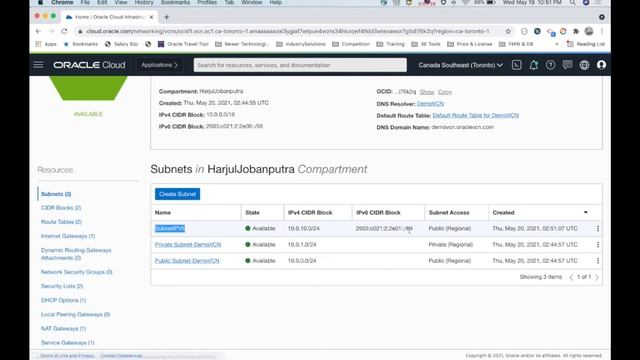
Task: Open the support chat icon
Action: 567,65
